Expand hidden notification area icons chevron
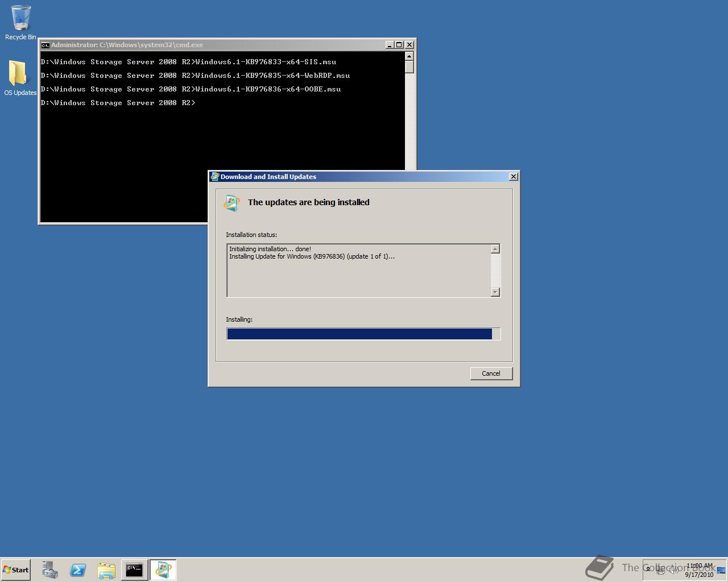728x582 pixels. (x=648, y=569)
